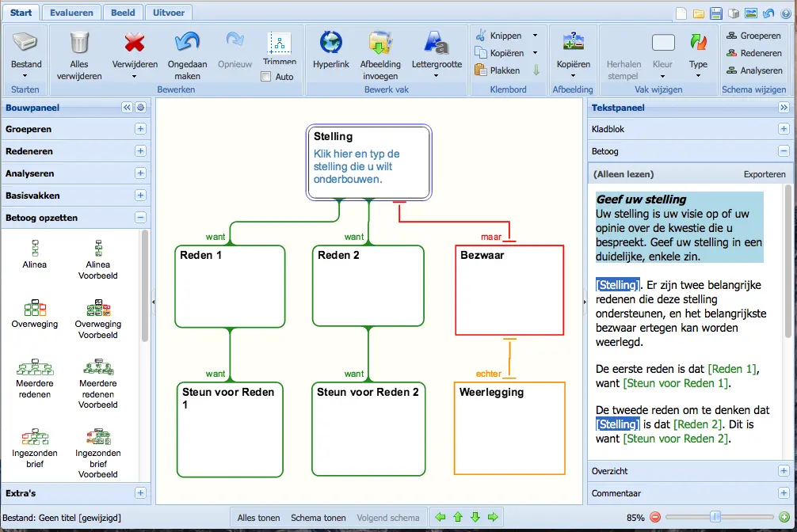Image resolution: width=797 pixels, height=532 pixels.
Task: Click the Alles verwijderen trash icon
Action: click(79, 43)
